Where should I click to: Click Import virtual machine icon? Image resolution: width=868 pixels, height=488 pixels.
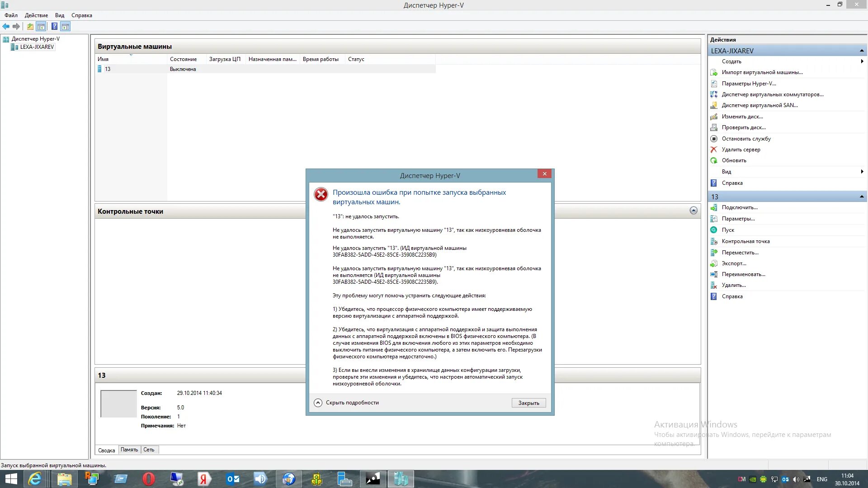click(x=714, y=72)
